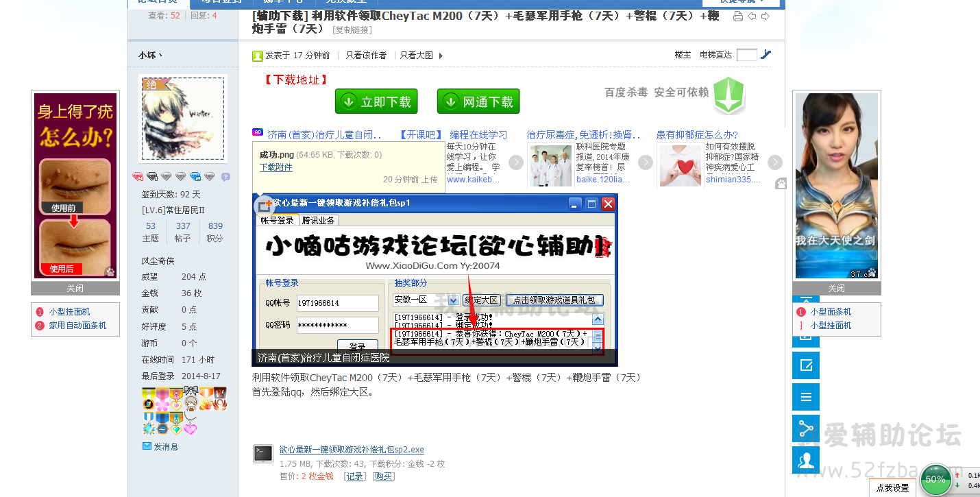Viewport: 980px width, 497px height.
Task: Click the carousel arrow after shimian335 ad
Action: [775, 162]
